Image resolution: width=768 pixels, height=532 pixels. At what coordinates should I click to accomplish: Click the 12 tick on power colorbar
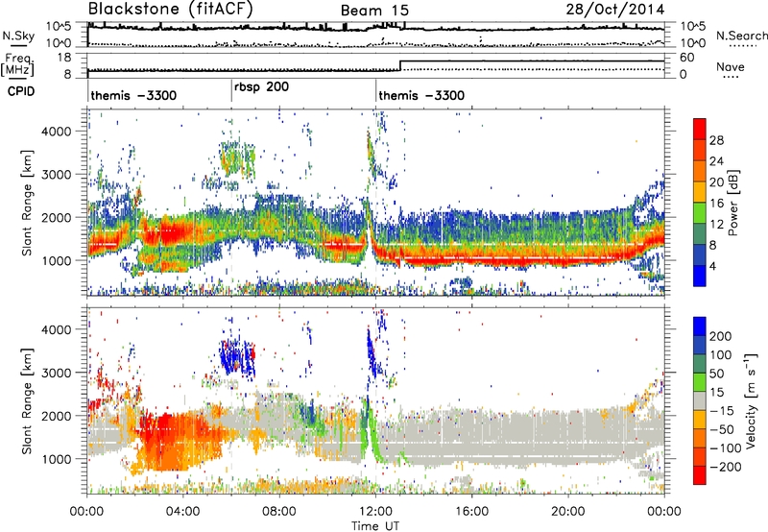716,225
